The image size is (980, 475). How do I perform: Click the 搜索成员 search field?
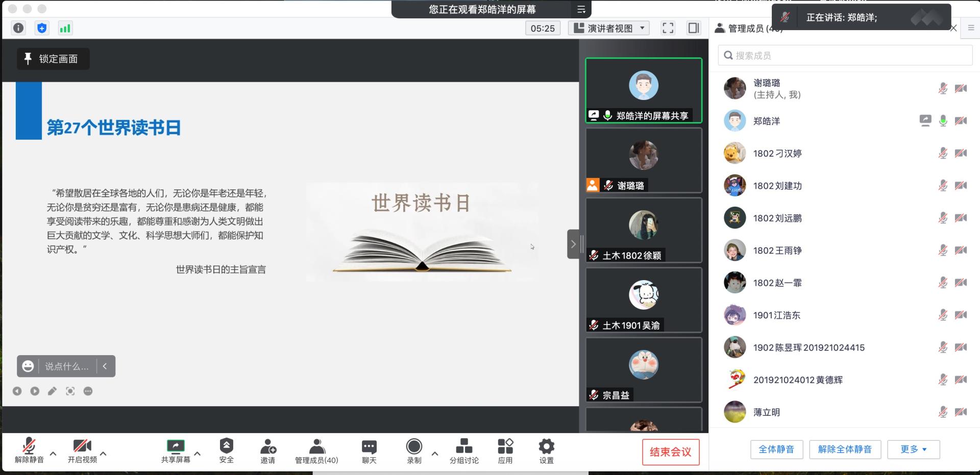845,55
